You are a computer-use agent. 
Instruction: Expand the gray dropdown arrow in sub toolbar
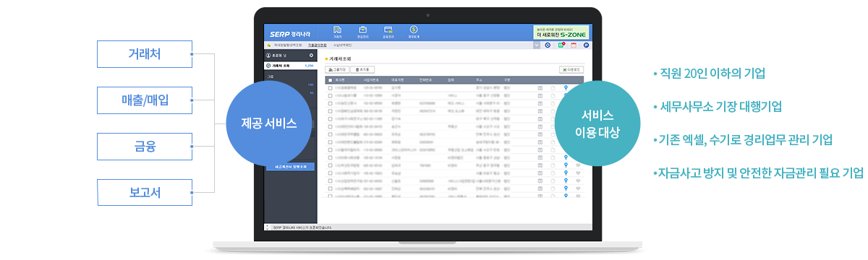pyautogui.click(x=537, y=45)
